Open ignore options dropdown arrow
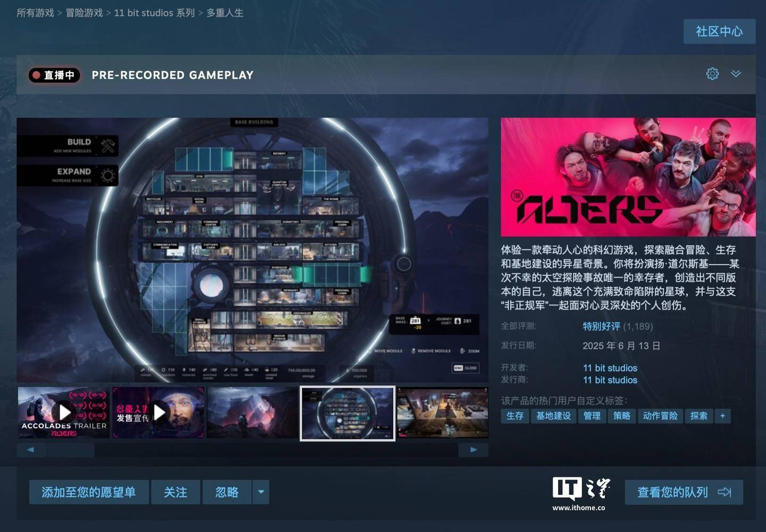Viewport: 766px width, 532px height. 261,492
